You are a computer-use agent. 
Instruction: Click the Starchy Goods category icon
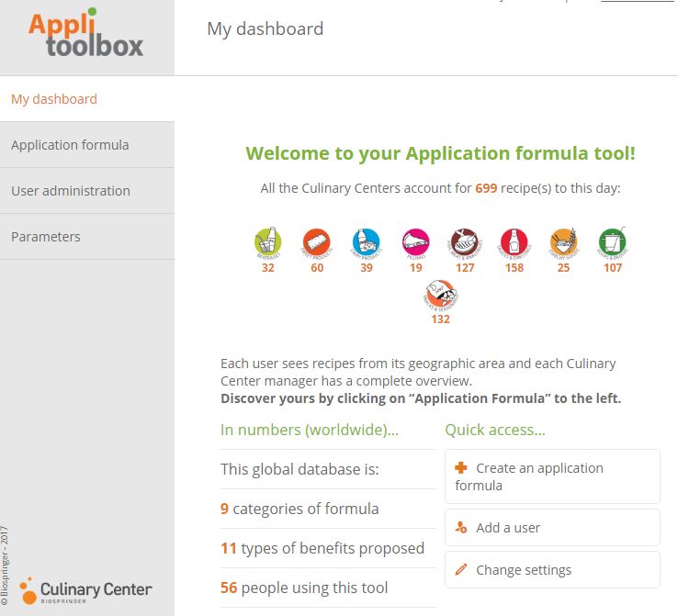[563, 242]
